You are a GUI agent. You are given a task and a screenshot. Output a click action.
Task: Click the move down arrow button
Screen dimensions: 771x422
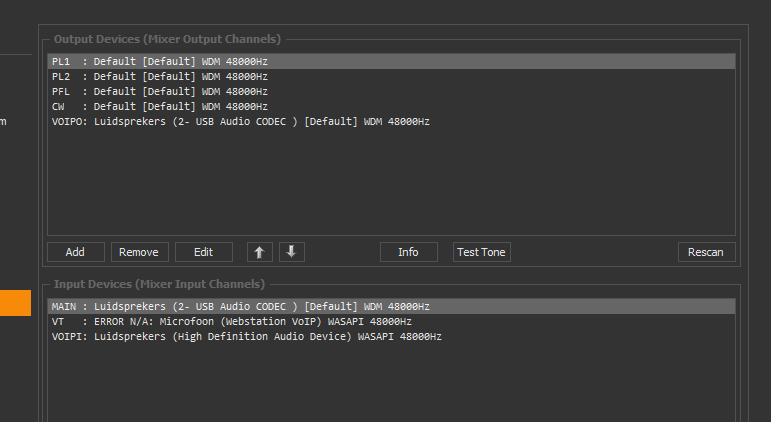tap(291, 252)
